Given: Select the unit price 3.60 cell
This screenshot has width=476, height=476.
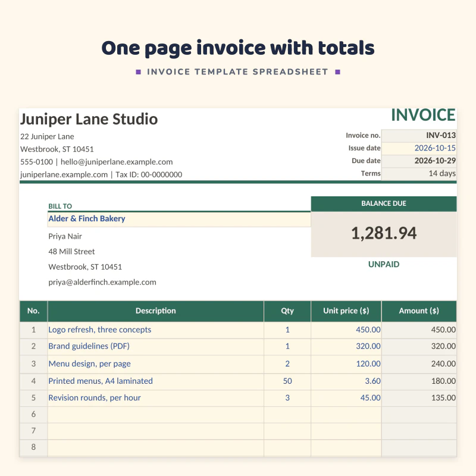Looking at the screenshot, I should tap(346, 381).
